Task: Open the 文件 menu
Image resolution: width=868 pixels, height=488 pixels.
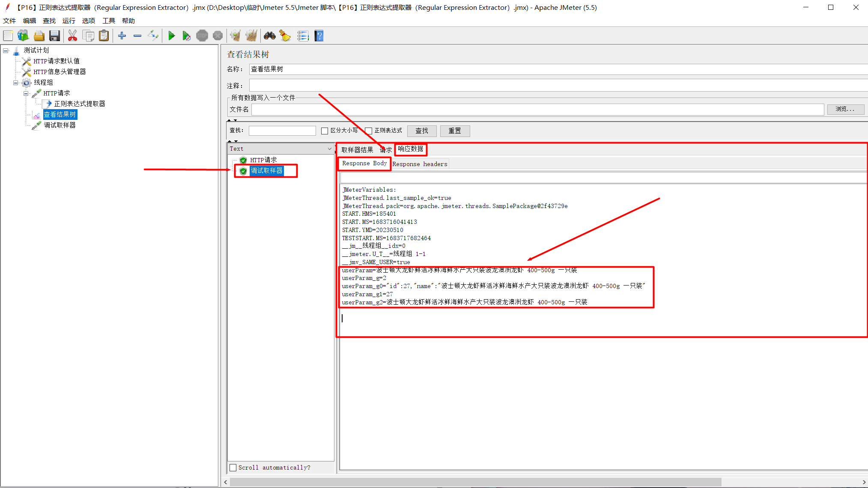Action: point(9,21)
